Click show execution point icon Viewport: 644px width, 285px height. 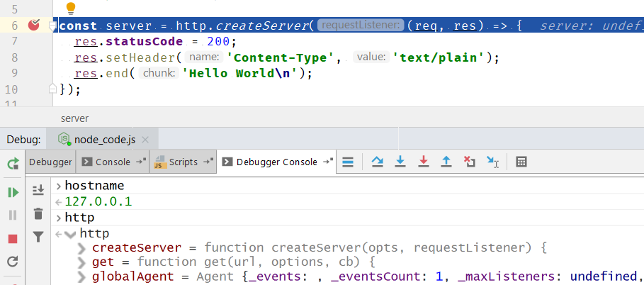coord(348,162)
